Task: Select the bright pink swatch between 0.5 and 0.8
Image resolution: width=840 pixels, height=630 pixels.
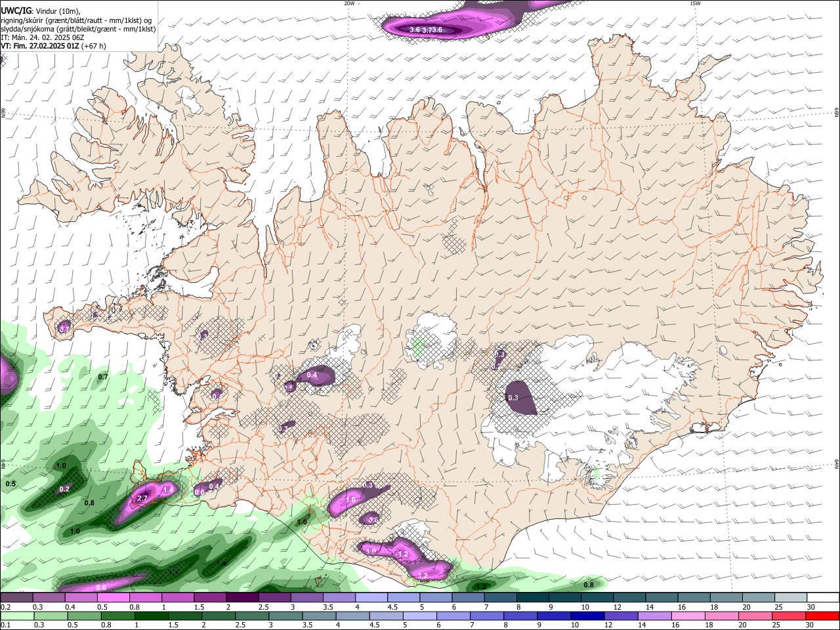Action: 113,598
